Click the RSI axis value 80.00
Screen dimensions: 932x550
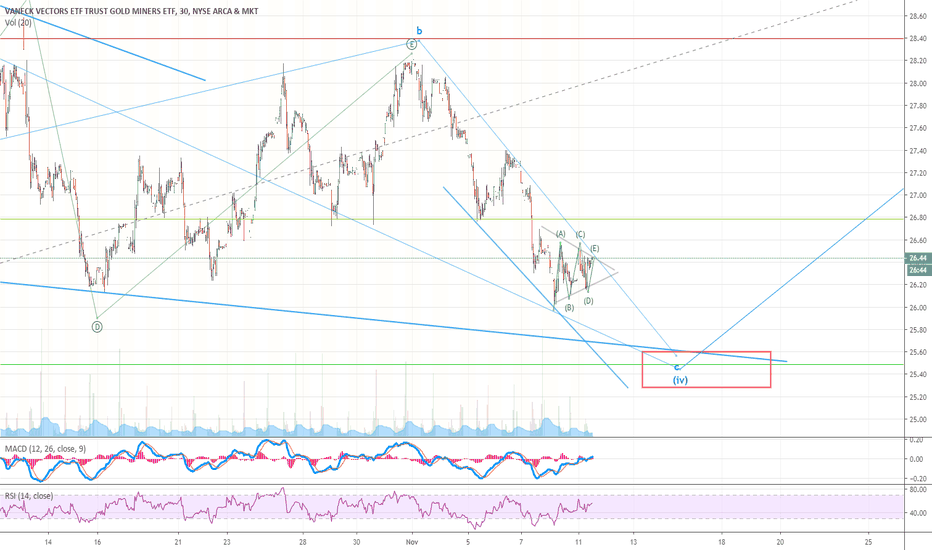click(918, 489)
